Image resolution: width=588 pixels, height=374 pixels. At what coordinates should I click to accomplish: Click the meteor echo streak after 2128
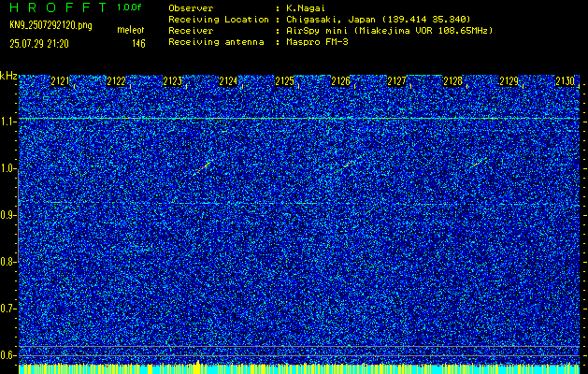(x=478, y=163)
